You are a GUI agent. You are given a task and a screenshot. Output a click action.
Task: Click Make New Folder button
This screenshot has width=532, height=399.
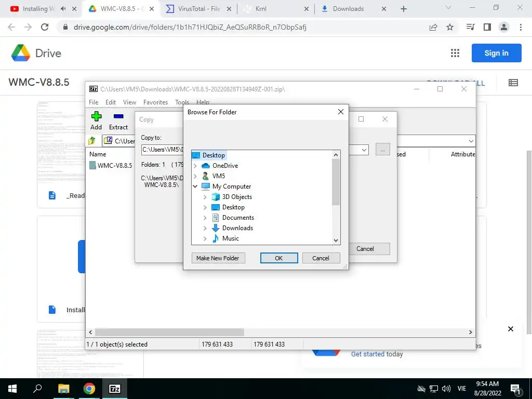[x=218, y=258]
